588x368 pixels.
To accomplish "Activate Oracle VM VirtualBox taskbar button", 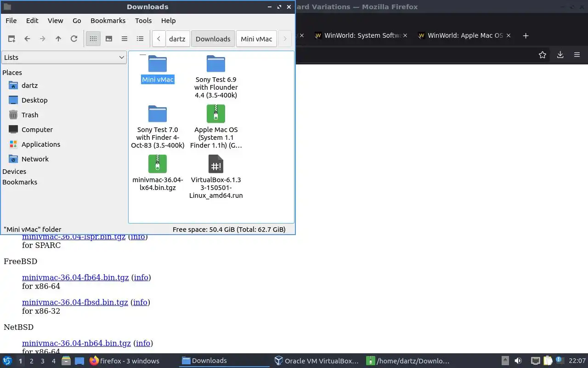I will pyautogui.click(x=317, y=361).
